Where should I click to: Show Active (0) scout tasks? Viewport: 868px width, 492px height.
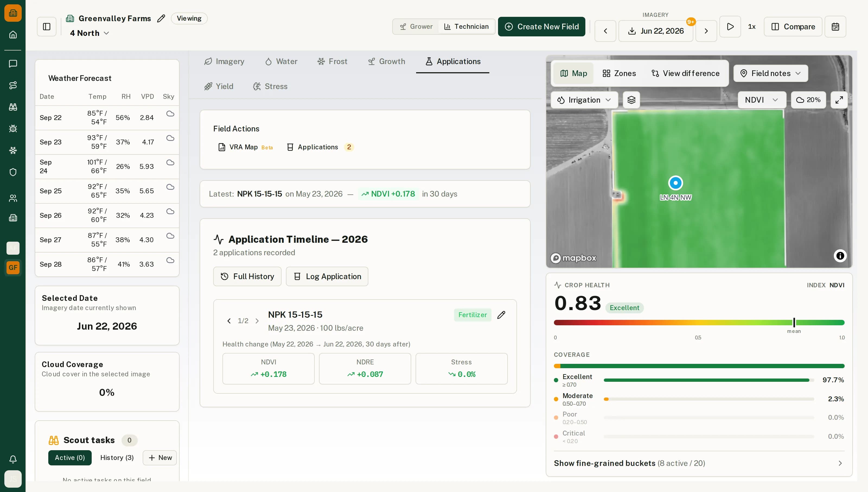point(70,458)
